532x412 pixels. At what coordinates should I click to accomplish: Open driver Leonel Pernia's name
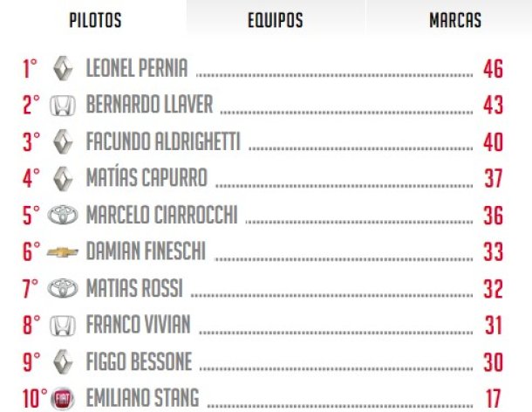137,68
